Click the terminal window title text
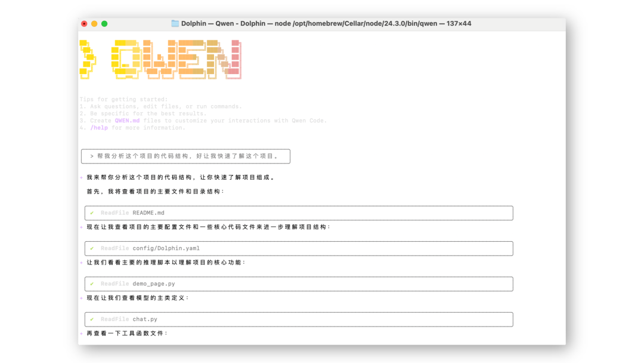This screenshot has height=363, width=644. click(326, 23)
